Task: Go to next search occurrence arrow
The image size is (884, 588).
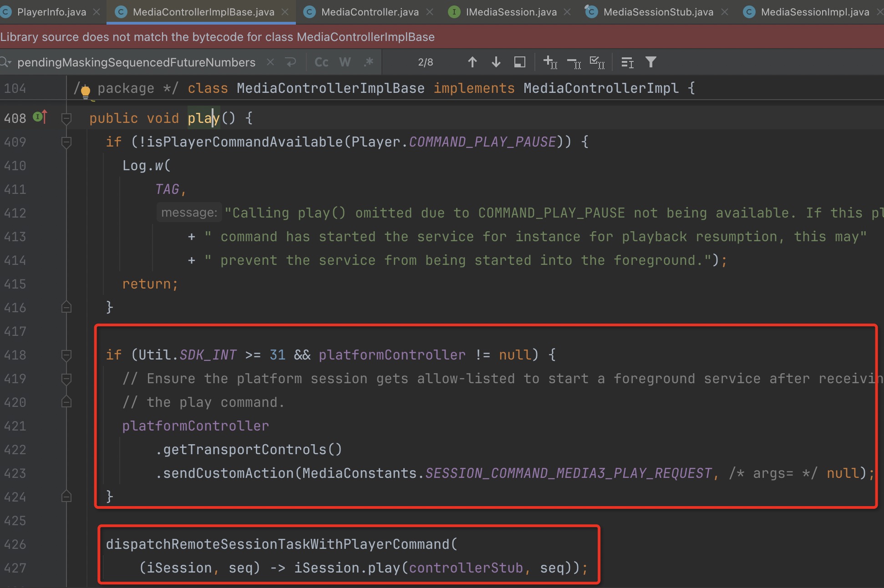Action: tap(496, 62)
